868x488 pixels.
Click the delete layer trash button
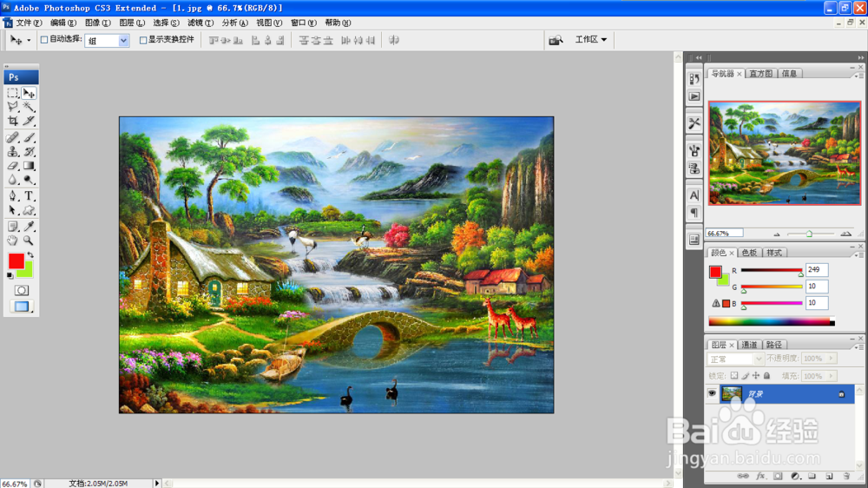pos(845,476)
